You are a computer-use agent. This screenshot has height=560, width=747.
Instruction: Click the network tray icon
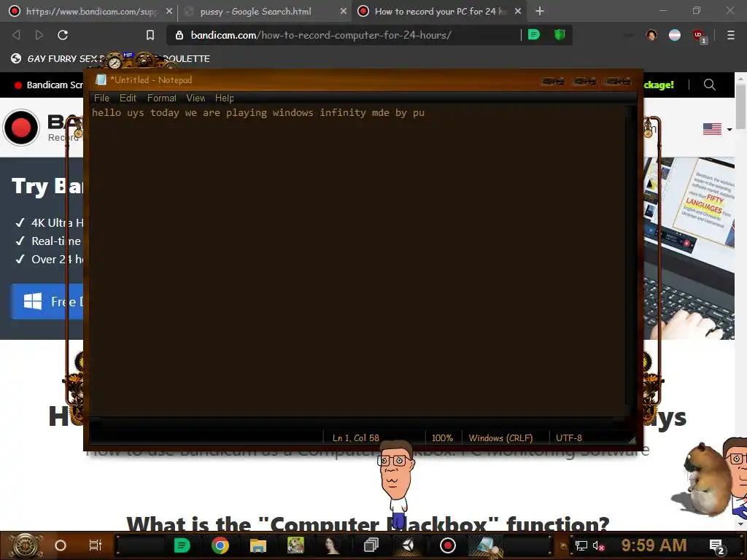pos(581,545)
